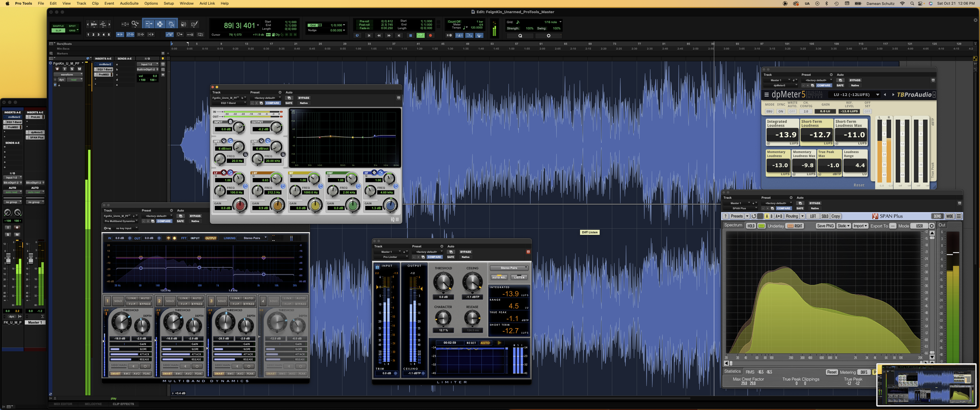
Task: Click the session overview thumbnail
Action: pos(926,385)
